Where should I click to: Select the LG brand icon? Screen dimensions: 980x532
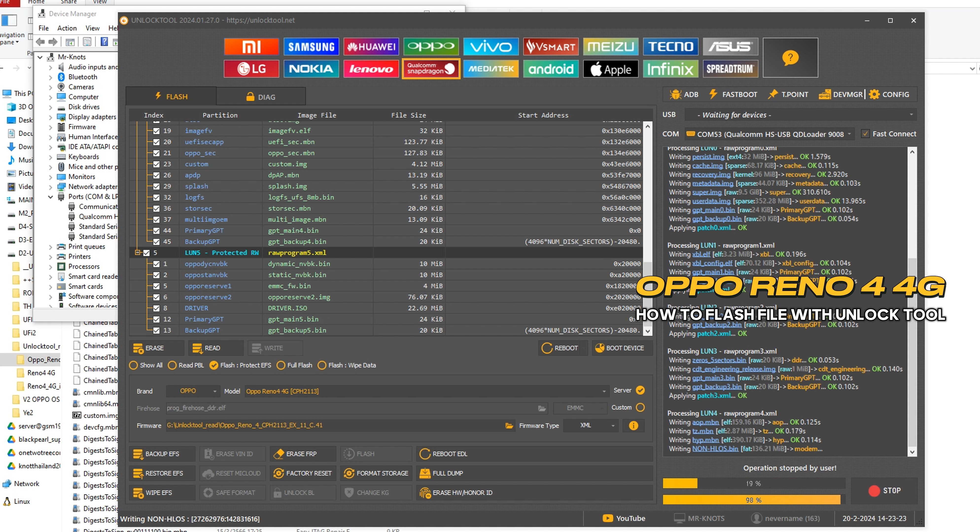tap(251, 69)
